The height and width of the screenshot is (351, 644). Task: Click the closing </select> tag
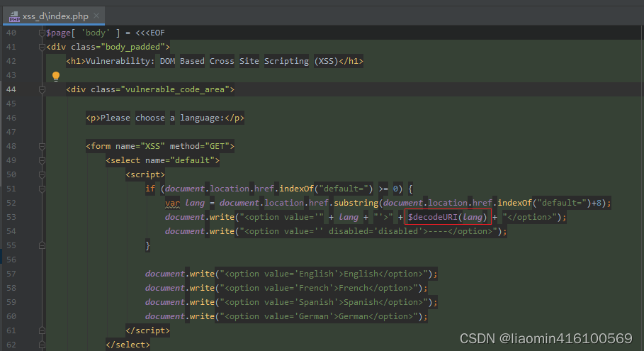(x=128, y=345)
